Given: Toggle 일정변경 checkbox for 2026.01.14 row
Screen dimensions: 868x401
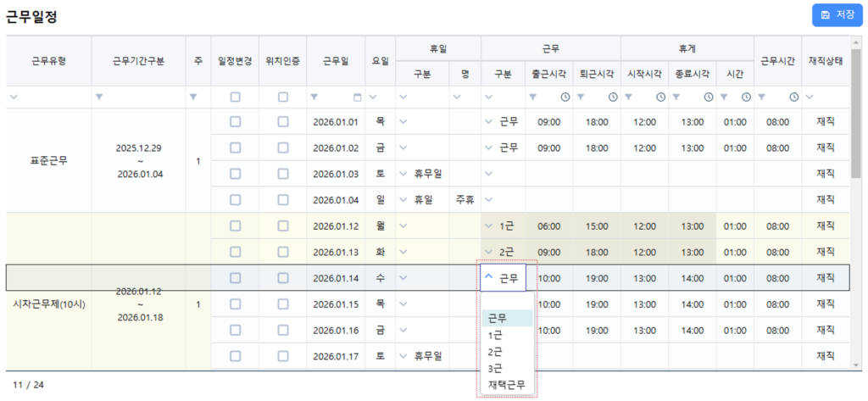Looking at the screenshot, I should [x=235, y=278].
